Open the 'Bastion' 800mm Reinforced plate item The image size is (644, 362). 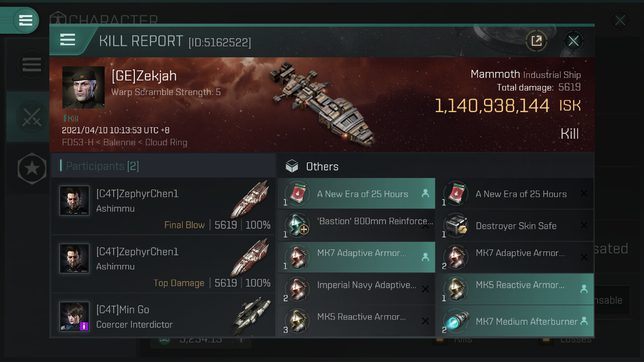[x=356, y=226]
